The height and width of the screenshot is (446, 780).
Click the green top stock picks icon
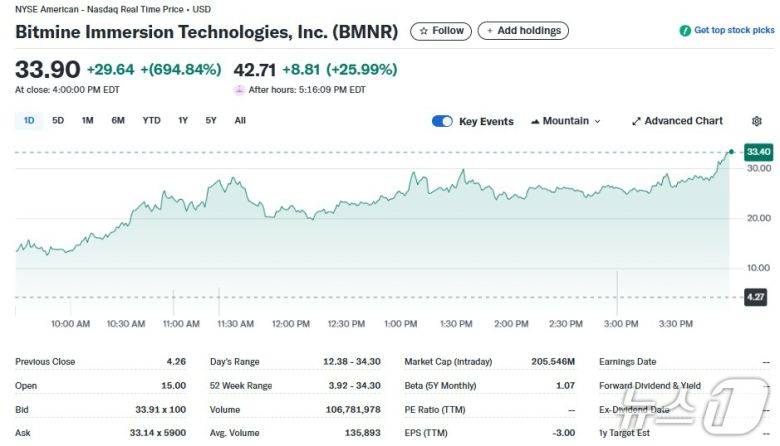pos(685,31)
